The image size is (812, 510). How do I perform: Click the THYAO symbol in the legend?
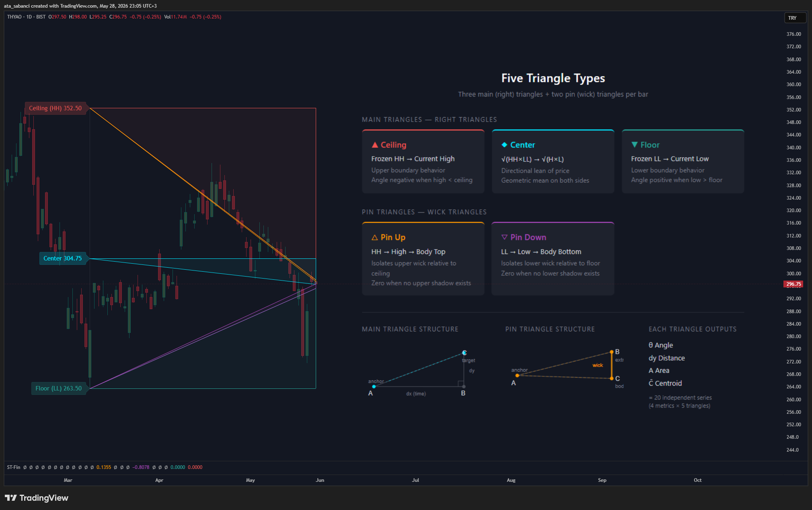14,17
